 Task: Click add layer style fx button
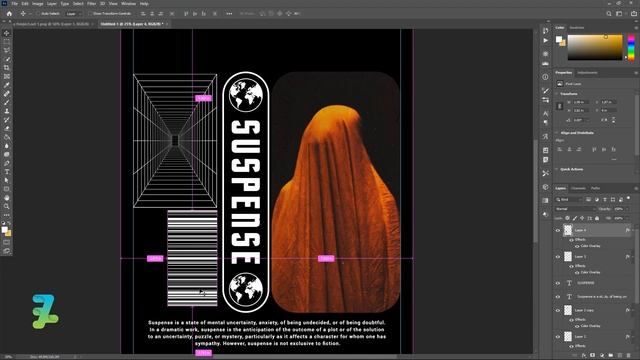(x=584, y=356)
